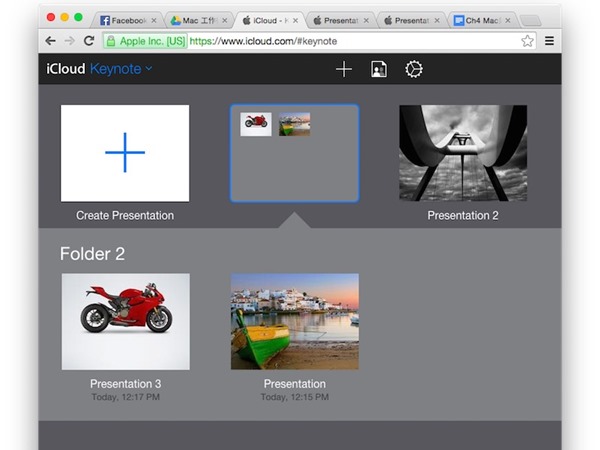Open Presentation 3 with the motorcycle thumbnail

tap(125, 321)
